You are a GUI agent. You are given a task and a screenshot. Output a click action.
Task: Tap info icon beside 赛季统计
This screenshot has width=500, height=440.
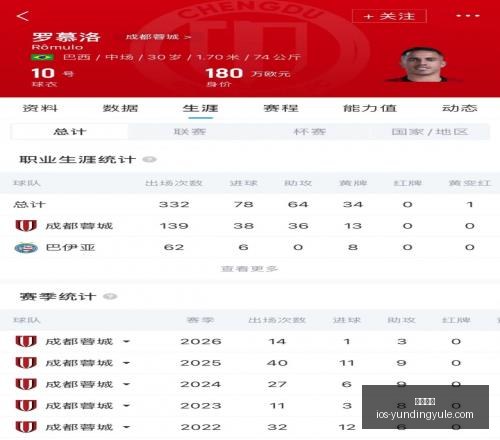(110, 296)
